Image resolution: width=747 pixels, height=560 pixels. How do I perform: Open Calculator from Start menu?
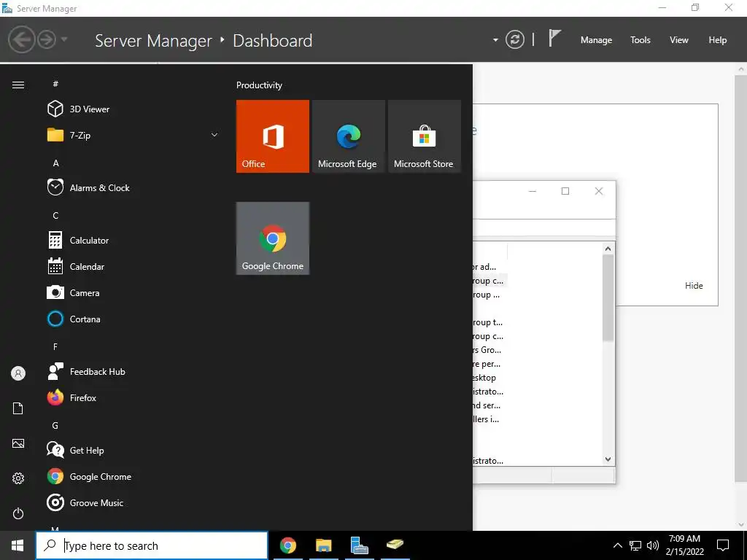tap(133, 240)
